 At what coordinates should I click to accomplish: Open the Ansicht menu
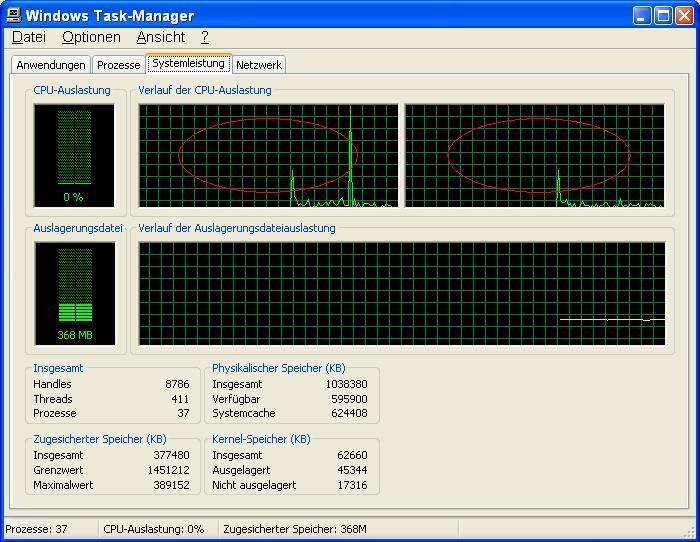coord(161,37)
